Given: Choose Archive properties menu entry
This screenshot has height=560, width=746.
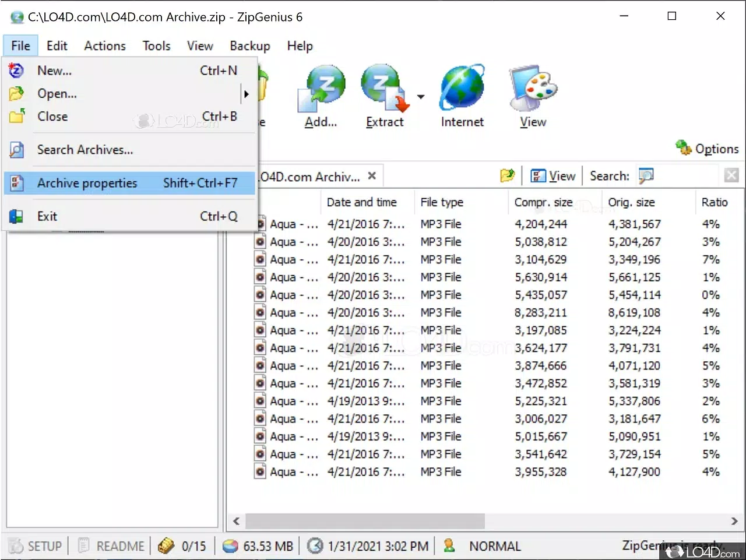Looking at the screenshot, I should (130, 183).
